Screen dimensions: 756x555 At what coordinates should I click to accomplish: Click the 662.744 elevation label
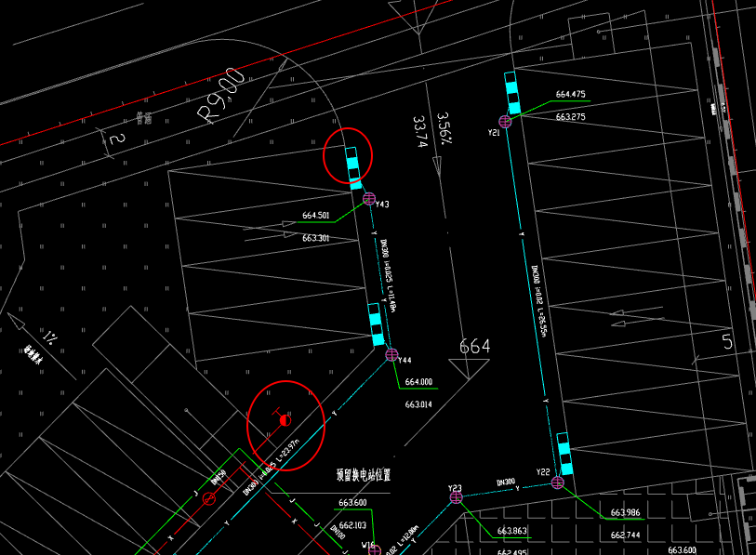pos(625,535)
